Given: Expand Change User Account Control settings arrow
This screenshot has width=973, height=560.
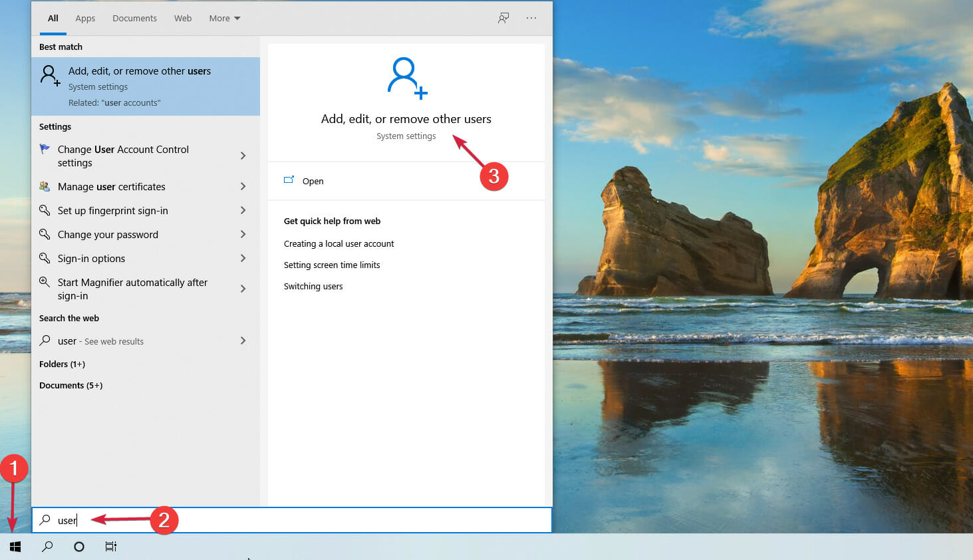Looking at the screenshot, I should 243,156.
